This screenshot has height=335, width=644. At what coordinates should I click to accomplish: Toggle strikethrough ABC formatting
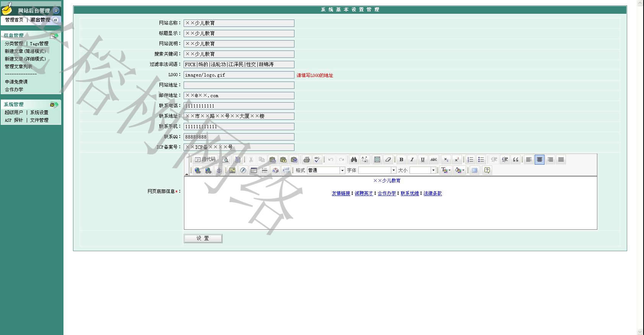coord(434,160)
